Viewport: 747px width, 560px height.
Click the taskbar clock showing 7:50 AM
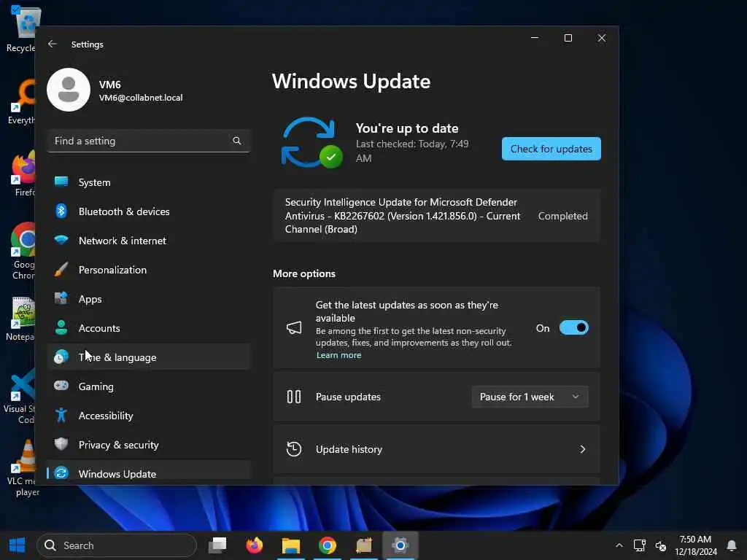[695, 545]
